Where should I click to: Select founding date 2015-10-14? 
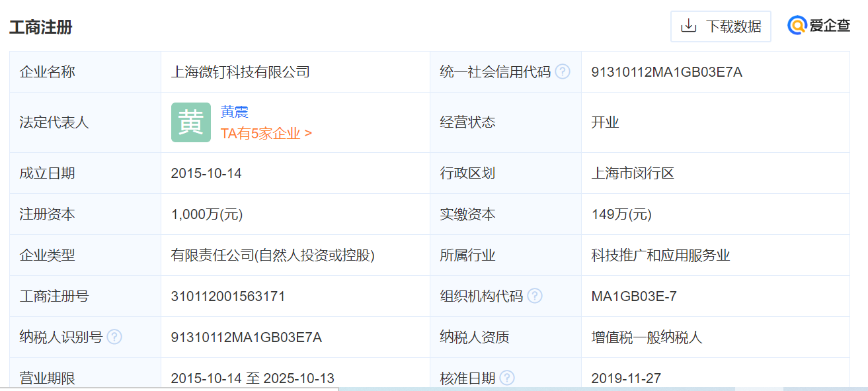pos(206,173)
